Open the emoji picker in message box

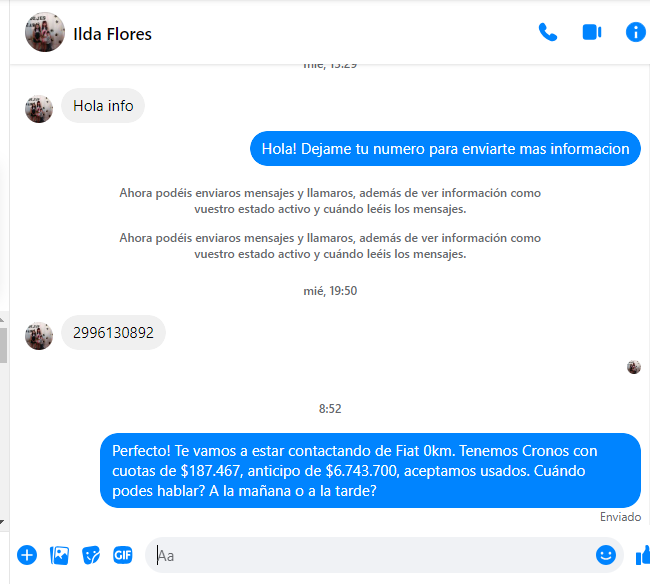tap(606, 555)
